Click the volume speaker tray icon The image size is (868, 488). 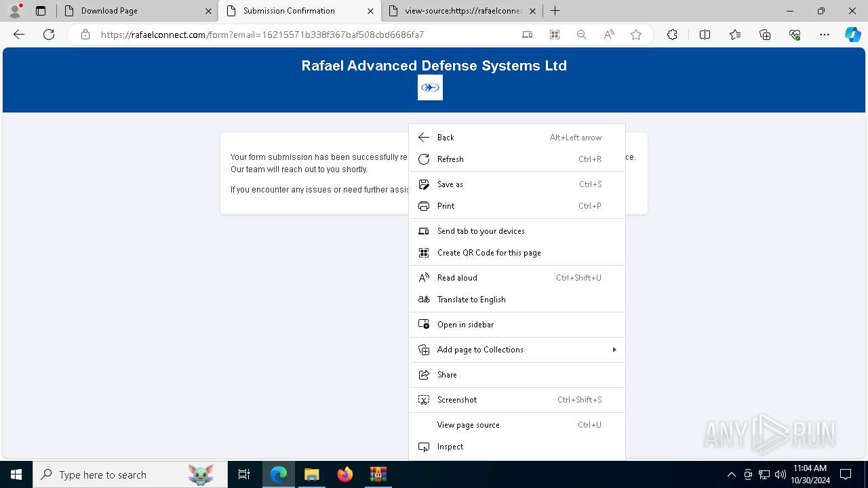tap(781, 474)
